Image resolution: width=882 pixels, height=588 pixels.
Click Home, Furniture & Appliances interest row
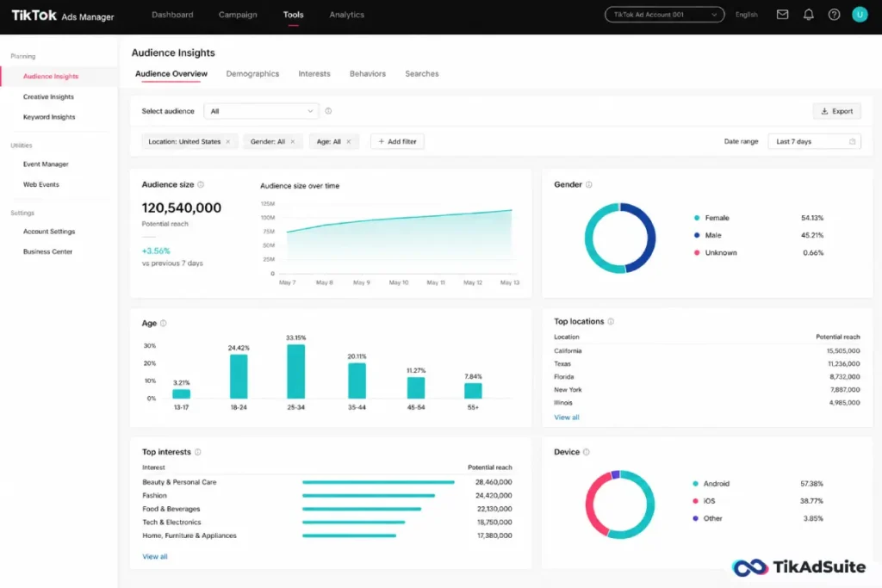[x=326, y=535]
